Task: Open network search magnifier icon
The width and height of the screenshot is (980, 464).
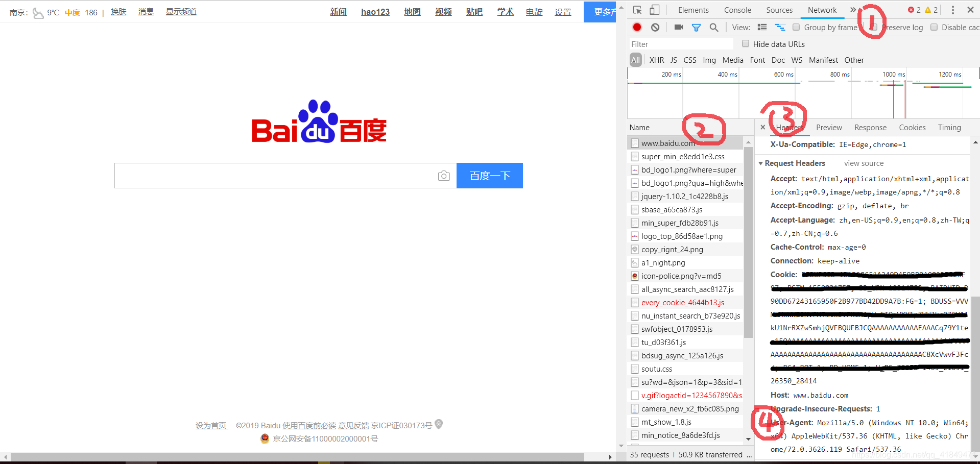Action: 714,28
